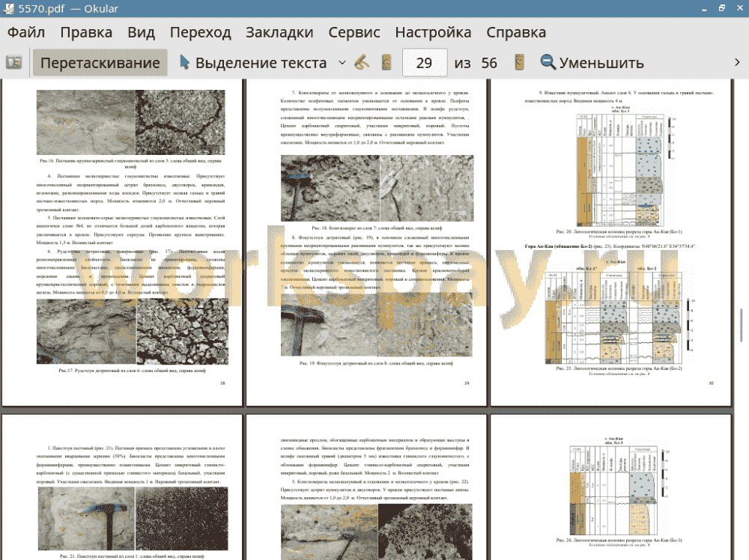Viewport: 749px width, 560px height.
Task: Click the magnifier icon beside Уменьшить
Action: (x=548, y=63)
